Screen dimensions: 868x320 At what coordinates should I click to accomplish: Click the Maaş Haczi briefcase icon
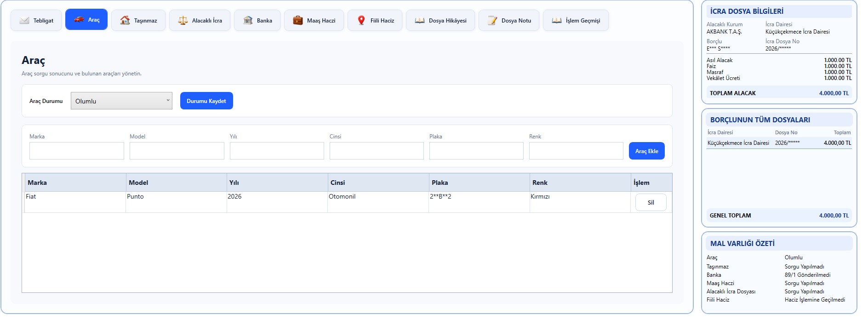click(298, 20)
